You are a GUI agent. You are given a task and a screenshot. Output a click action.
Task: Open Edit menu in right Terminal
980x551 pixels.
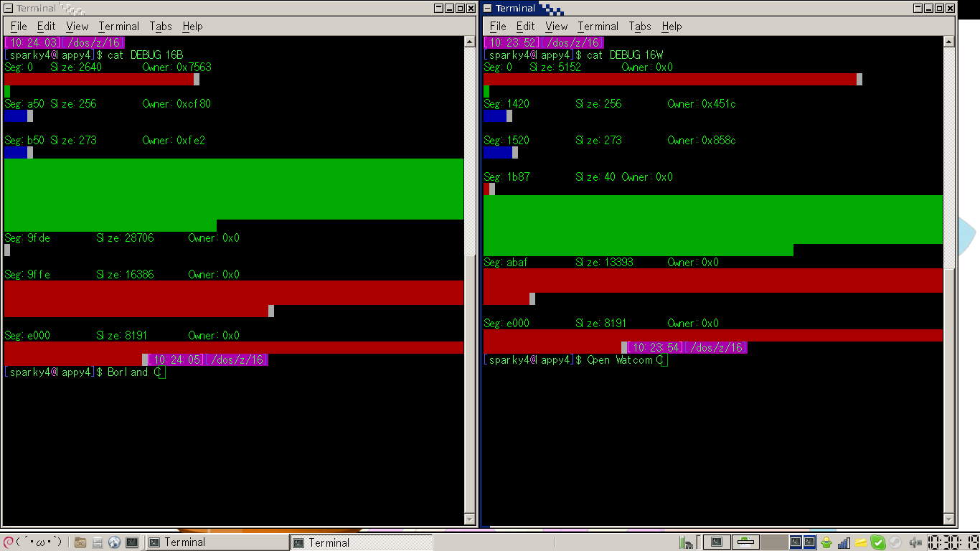526,27
